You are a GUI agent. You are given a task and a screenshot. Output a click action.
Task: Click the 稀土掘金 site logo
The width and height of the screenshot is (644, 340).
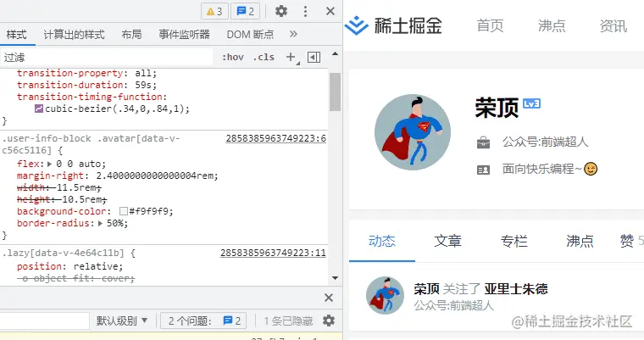tap(393, 26)
